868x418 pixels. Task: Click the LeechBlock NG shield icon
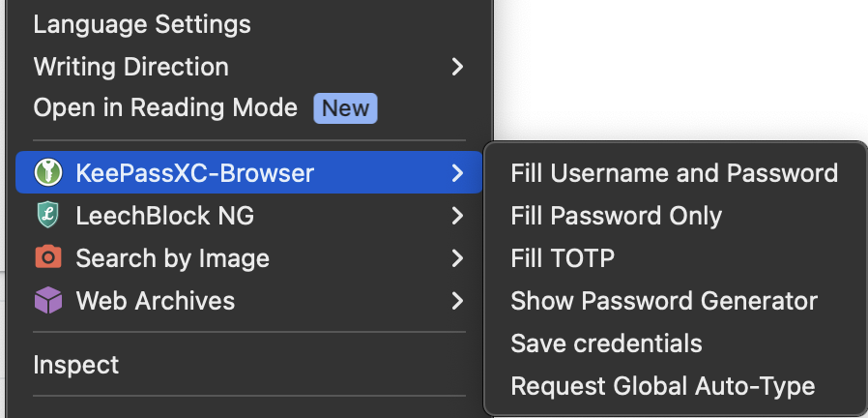[x=47, y=216]
